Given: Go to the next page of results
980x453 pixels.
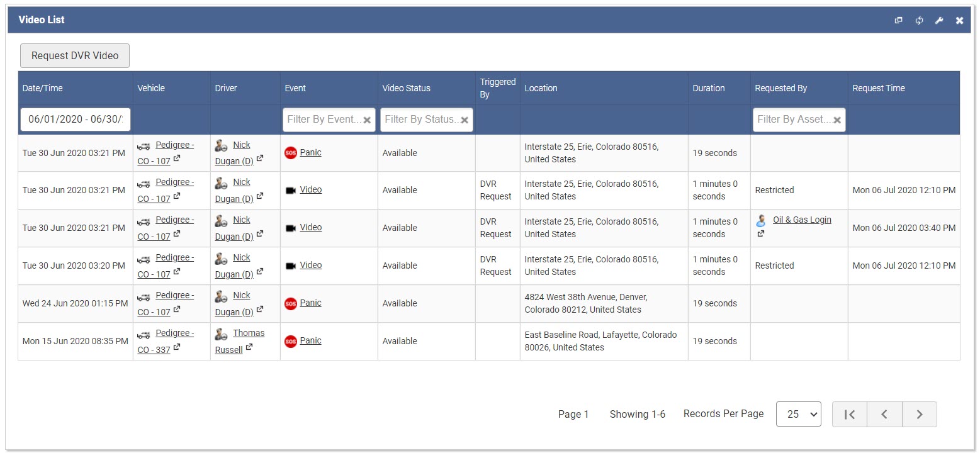Looking at the screenshot, I should click(920, 414).
